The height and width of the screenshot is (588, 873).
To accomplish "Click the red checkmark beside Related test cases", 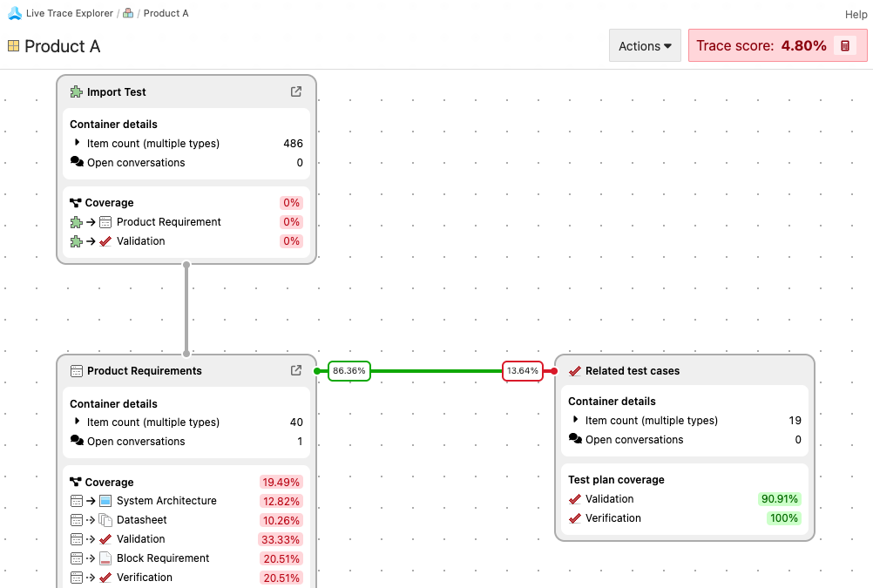I will pyautogui.click(x=575, y=369).
